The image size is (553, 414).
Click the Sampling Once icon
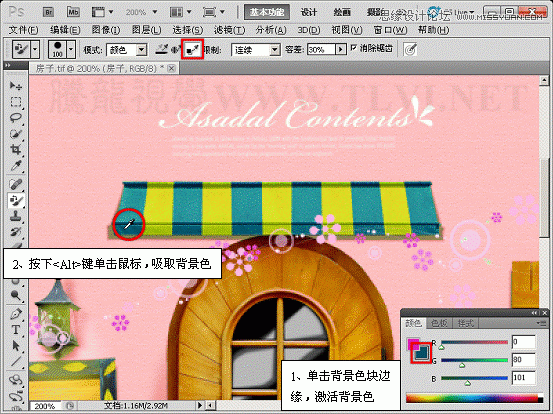coord(175,50)
